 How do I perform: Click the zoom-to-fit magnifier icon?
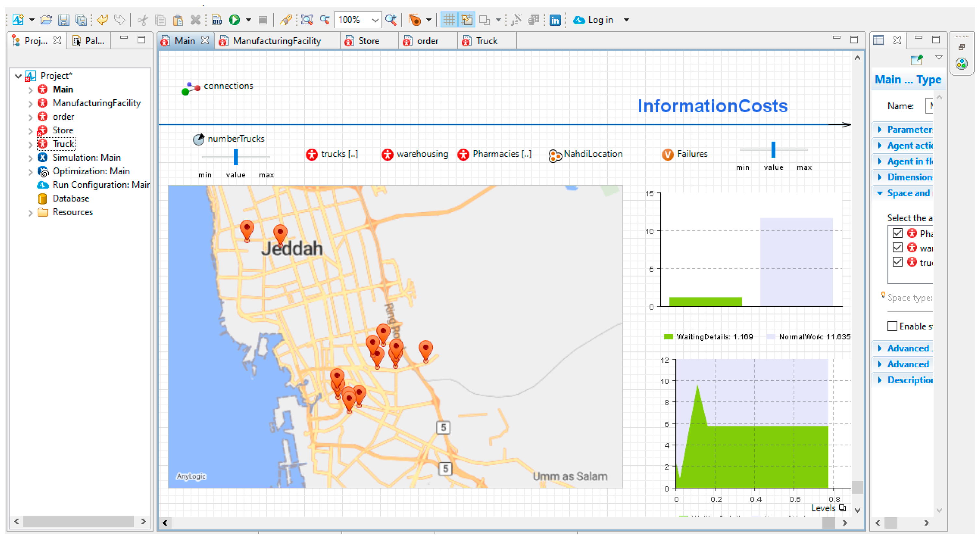coord(307,20)
